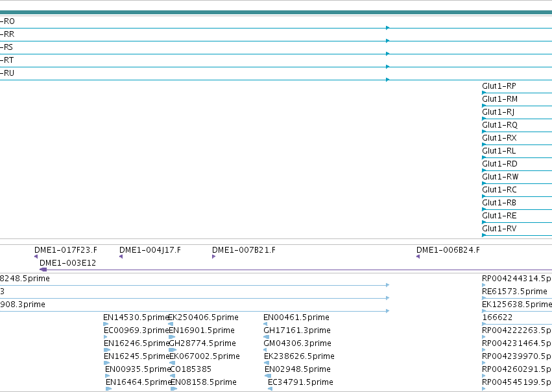Select DME1-007B21.F feature label
Image resolution: width=552 pixels, height=392 pixels.
tap(244, 250)
